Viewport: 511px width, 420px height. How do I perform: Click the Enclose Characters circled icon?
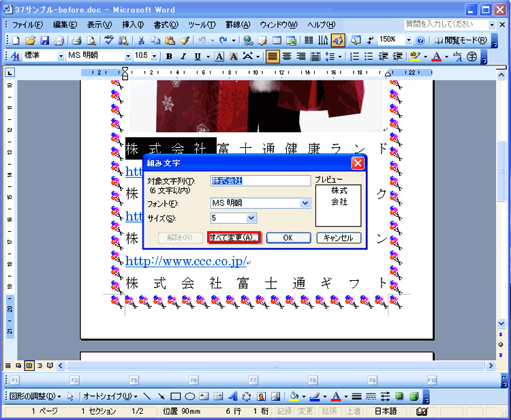pyautogui.click(x=471, y=57)
